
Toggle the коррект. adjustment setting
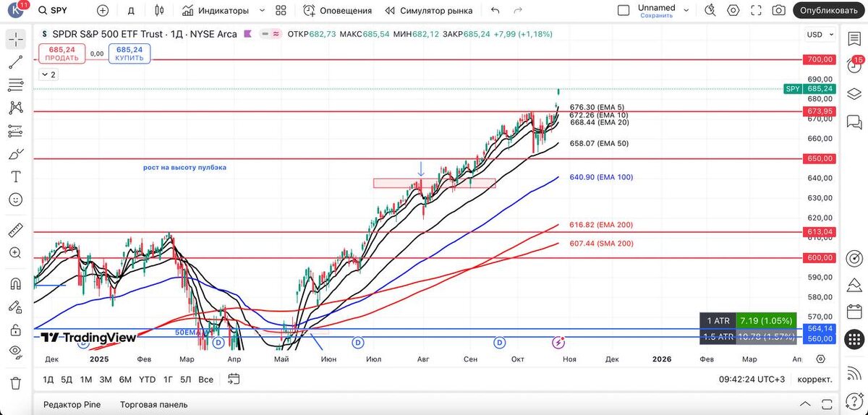tap(814, 379)
